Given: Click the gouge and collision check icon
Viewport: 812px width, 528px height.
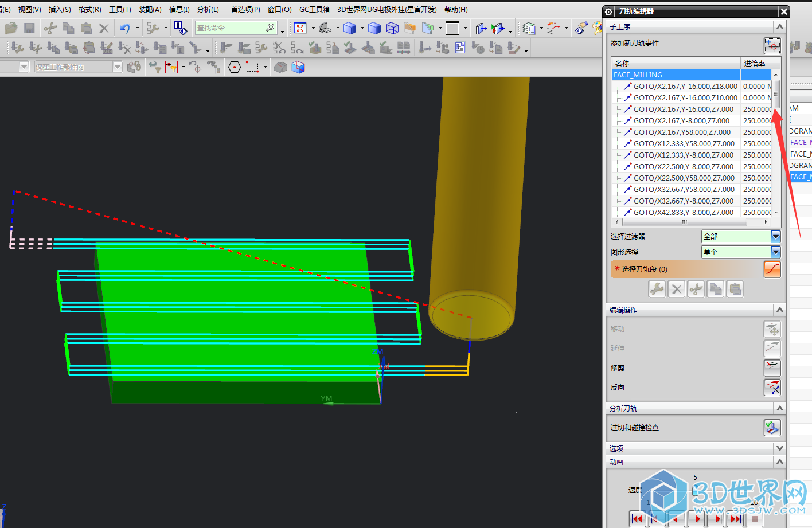Looking at the screenshot, I should (772, 427).
